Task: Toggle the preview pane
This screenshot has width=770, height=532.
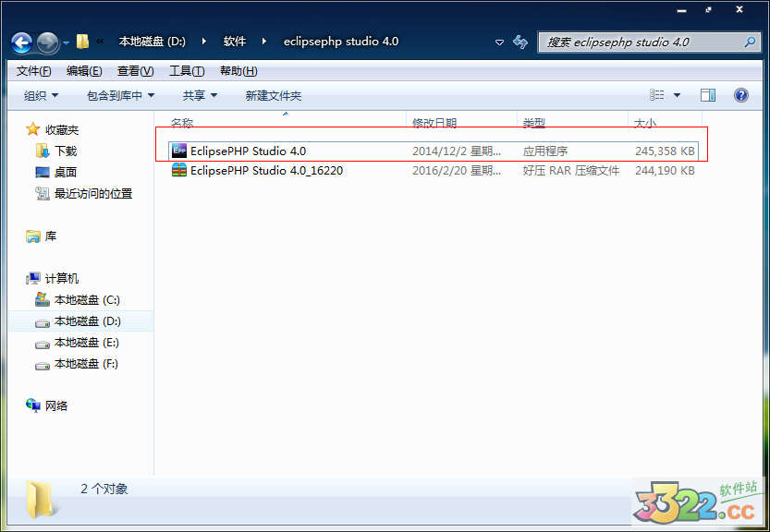Action: [x=708, y=95]
